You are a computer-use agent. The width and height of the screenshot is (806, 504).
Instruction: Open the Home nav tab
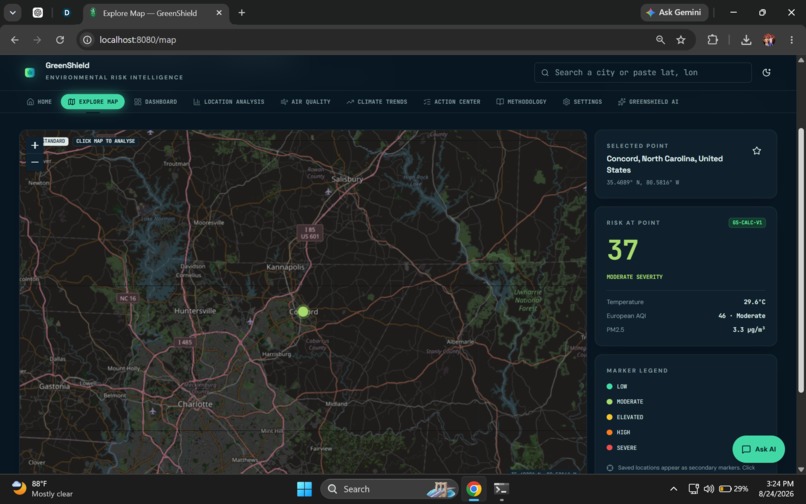pyautogui.click(x=40, y=102)
